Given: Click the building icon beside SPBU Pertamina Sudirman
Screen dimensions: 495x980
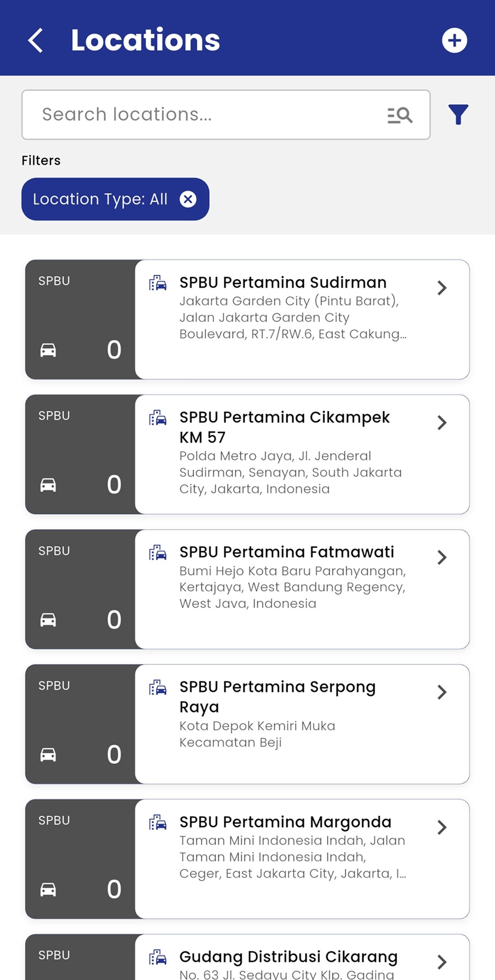Looking at the screenshot, I should pos(158,283).
